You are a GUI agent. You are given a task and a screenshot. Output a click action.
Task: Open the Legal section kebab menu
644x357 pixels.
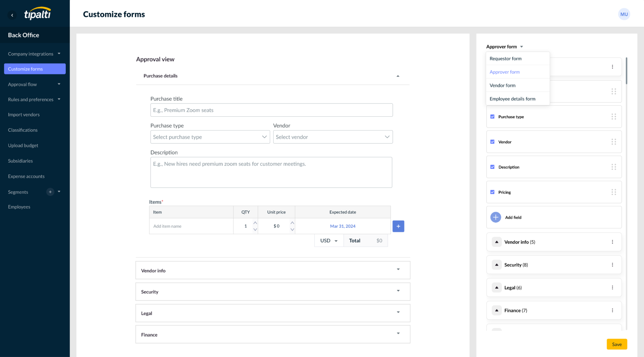(612, 287)
